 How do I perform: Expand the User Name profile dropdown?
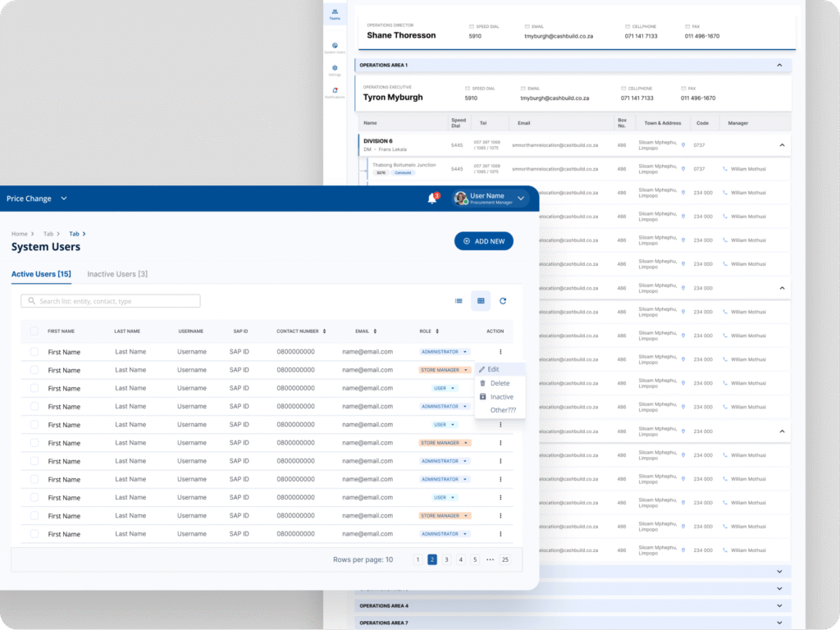[x=521, y=199]
